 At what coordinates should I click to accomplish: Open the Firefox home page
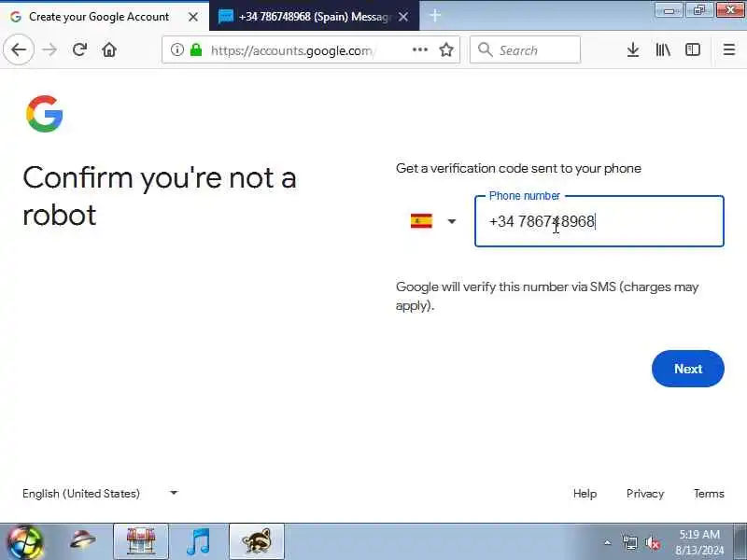coord(109,49)
